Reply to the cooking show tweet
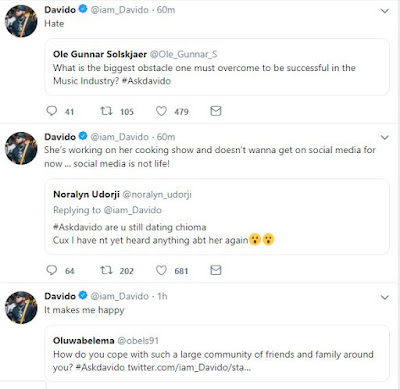400x389 pixels. point(52,270)
